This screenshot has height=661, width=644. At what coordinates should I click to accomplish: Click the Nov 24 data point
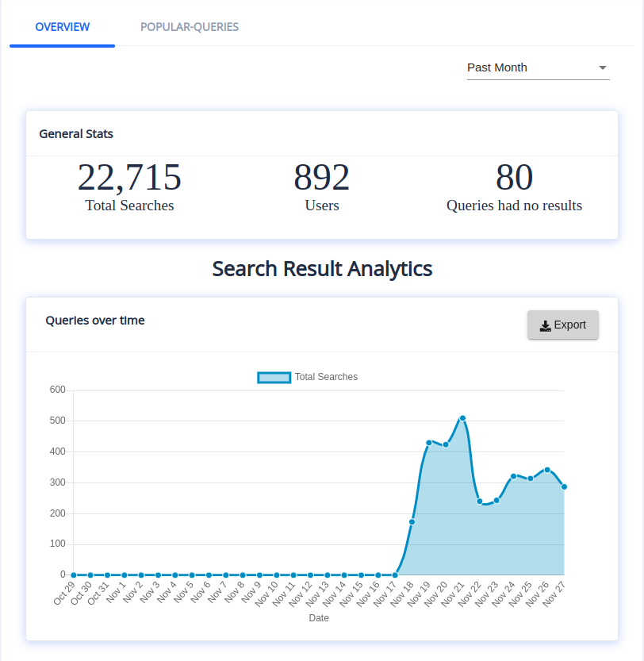coord(513,476)
